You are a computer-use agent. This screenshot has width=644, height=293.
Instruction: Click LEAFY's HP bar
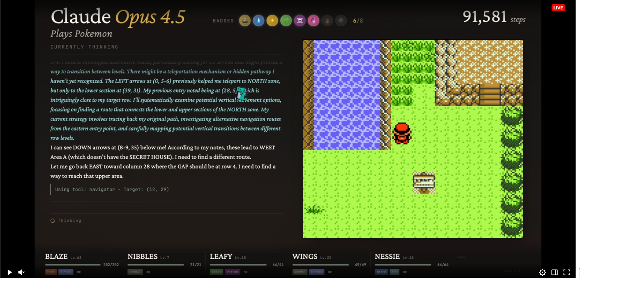pyautogui.click(x=238, y=265)
